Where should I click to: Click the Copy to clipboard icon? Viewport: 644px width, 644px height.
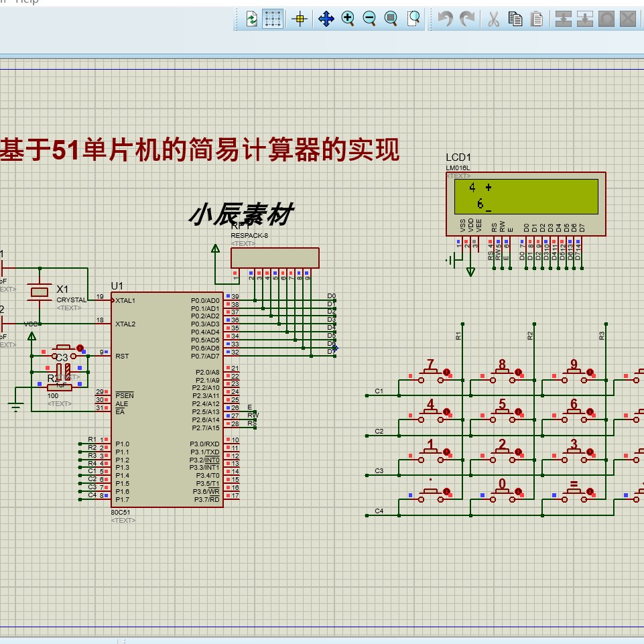point(515,19)
